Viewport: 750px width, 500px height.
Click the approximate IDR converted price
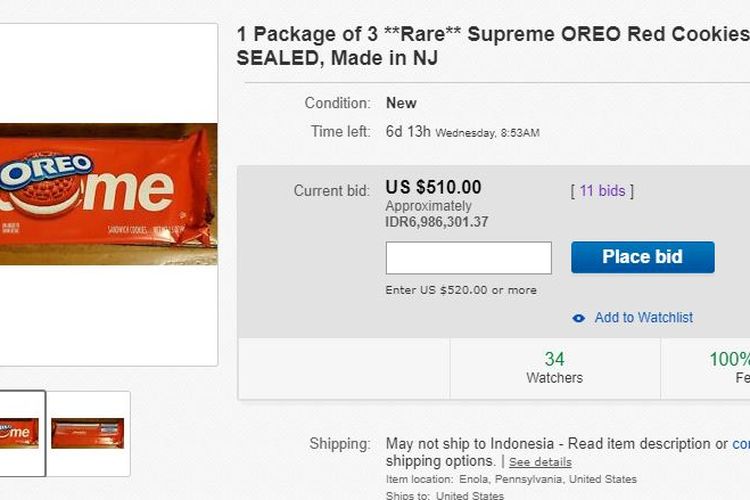tap(437, 222)
